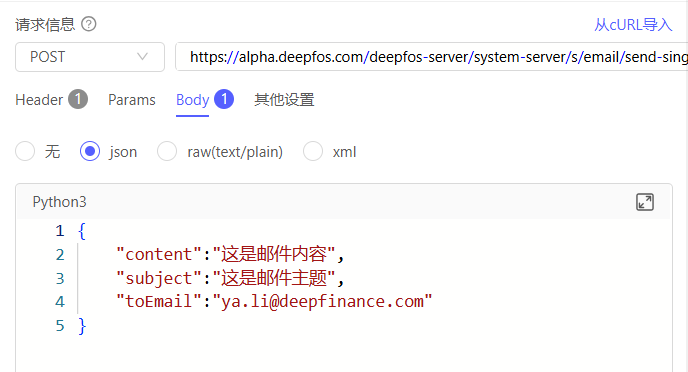
Task: Click the toEmail line in JSON editor
Action: click(274, 302)
